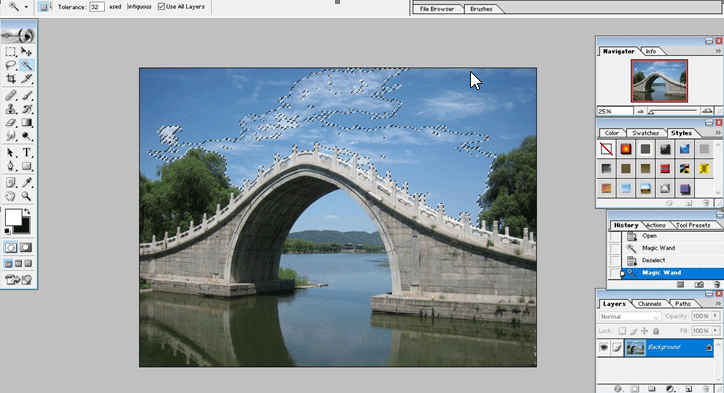Screen dimensions: 724x393
Task: Select the Rectangular Marquee tool
Action: tap(11, 51)
